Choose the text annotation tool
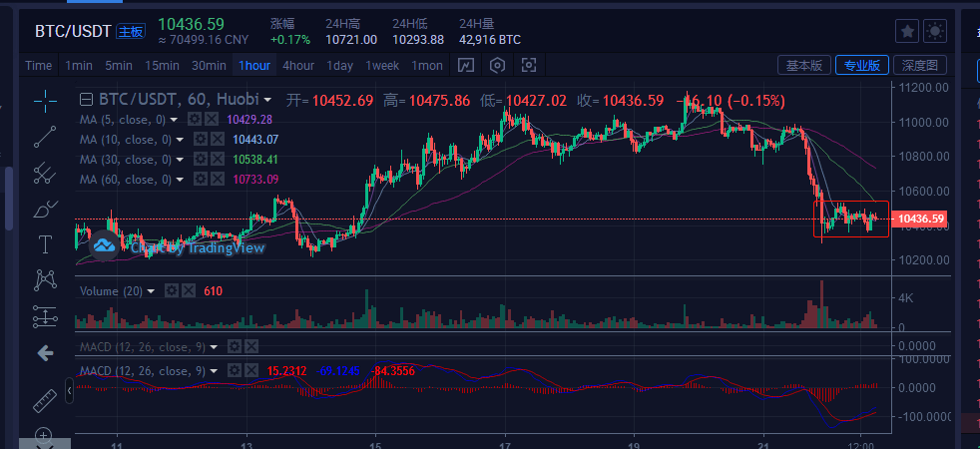This screenshot has width=980, height=449. 45,243
